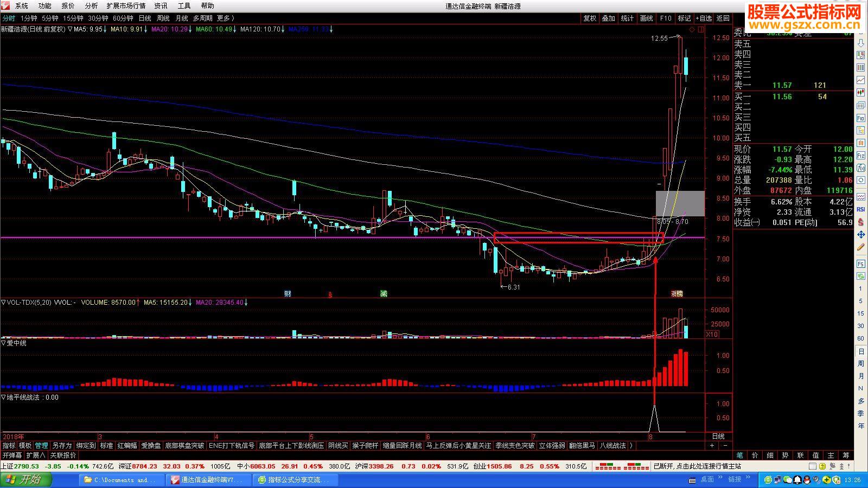This screenshot has width=868, height=488.
Task: Zoom in chart with plus button
Action: point(712,446)
